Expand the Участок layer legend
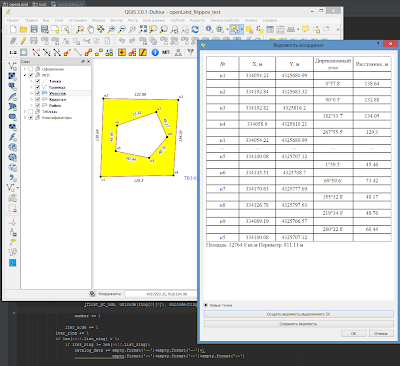The image size is (400, 366). coord(32,93)
